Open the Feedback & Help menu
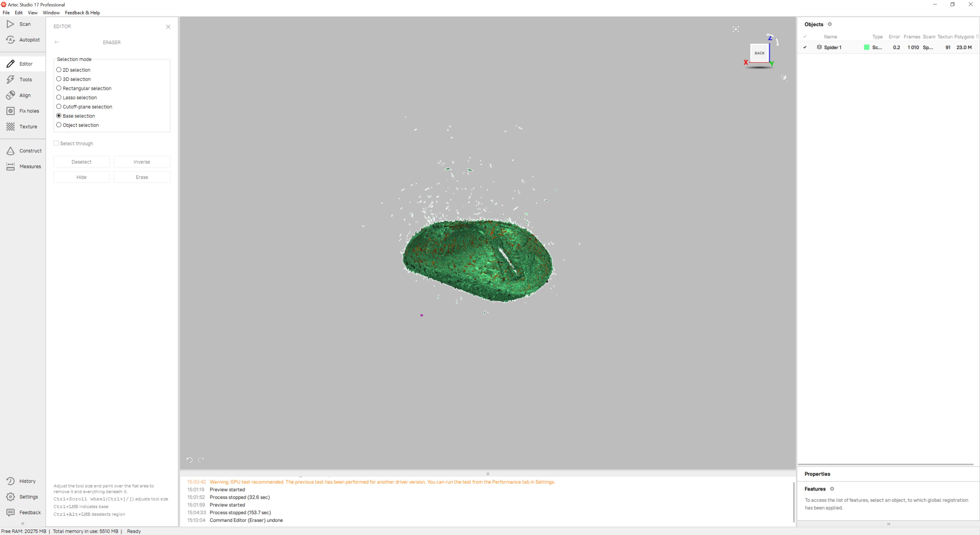Image resolution: width=980 pixels, height=535 pixels. 82,13
